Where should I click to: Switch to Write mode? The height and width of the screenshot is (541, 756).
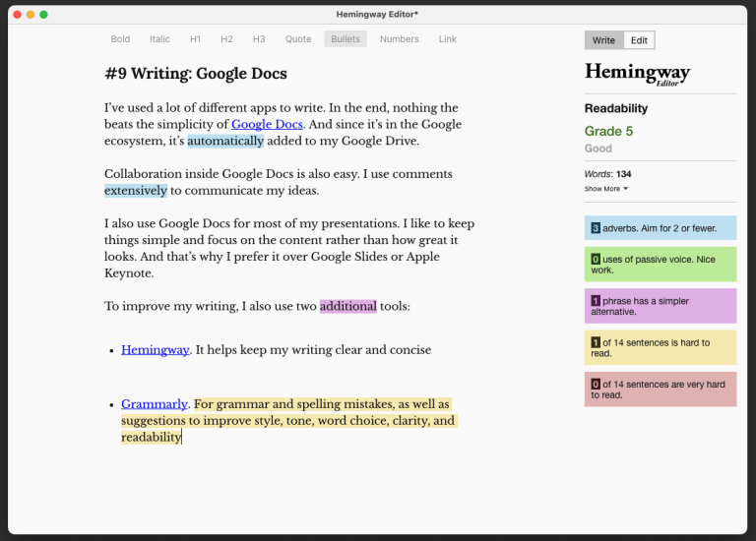point(603,40)
